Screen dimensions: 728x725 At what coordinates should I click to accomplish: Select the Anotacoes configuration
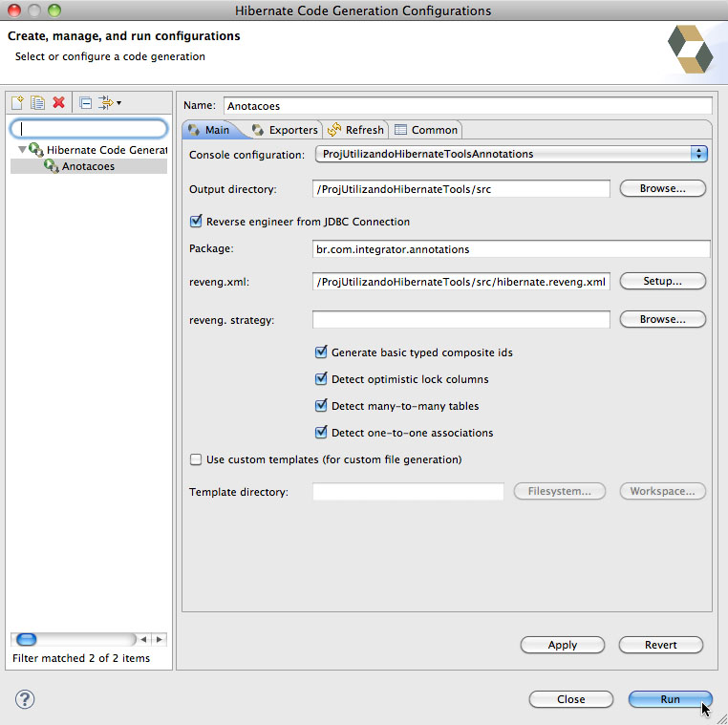[88, 166]
